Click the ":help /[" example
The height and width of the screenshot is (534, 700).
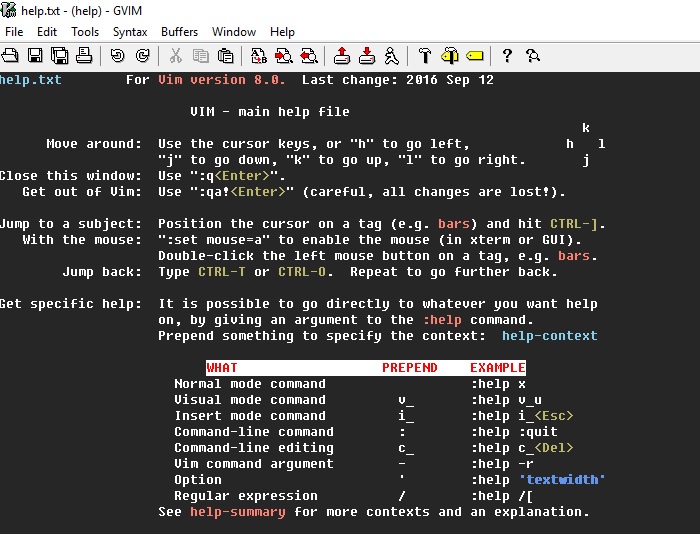(502, 496)
